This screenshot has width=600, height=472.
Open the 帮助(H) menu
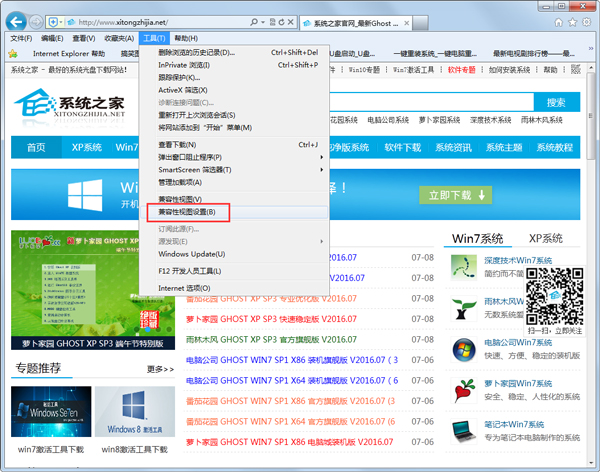186,38
